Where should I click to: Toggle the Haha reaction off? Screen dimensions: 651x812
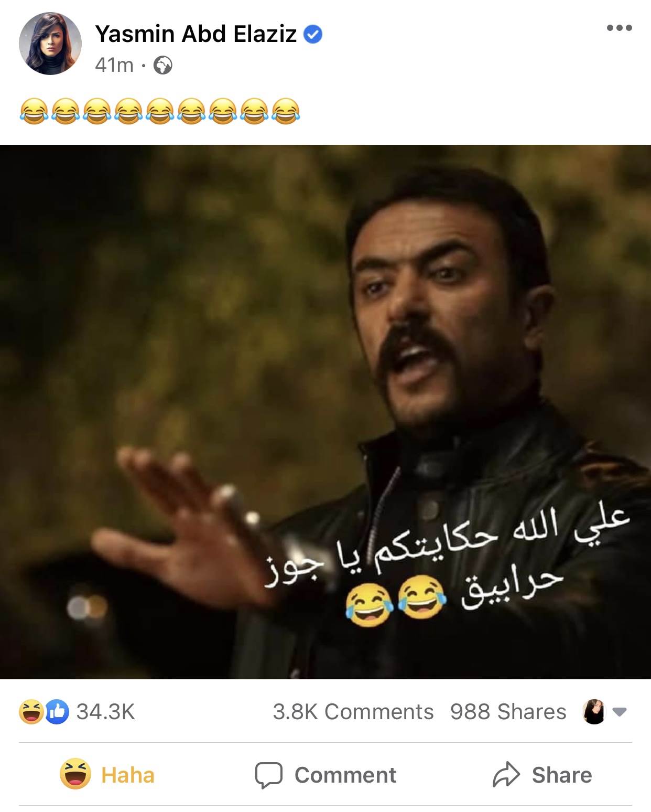107,775
